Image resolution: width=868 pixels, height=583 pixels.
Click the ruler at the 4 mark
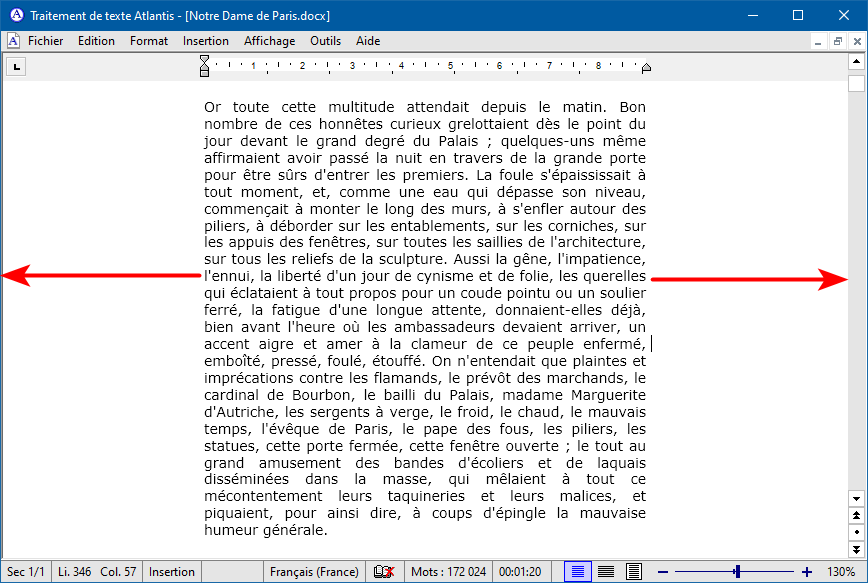click(x=401, y=66)
